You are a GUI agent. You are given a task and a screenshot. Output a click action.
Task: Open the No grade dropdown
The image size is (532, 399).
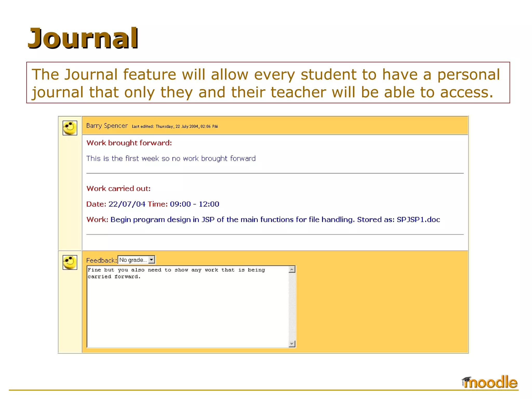pos(136,260)
